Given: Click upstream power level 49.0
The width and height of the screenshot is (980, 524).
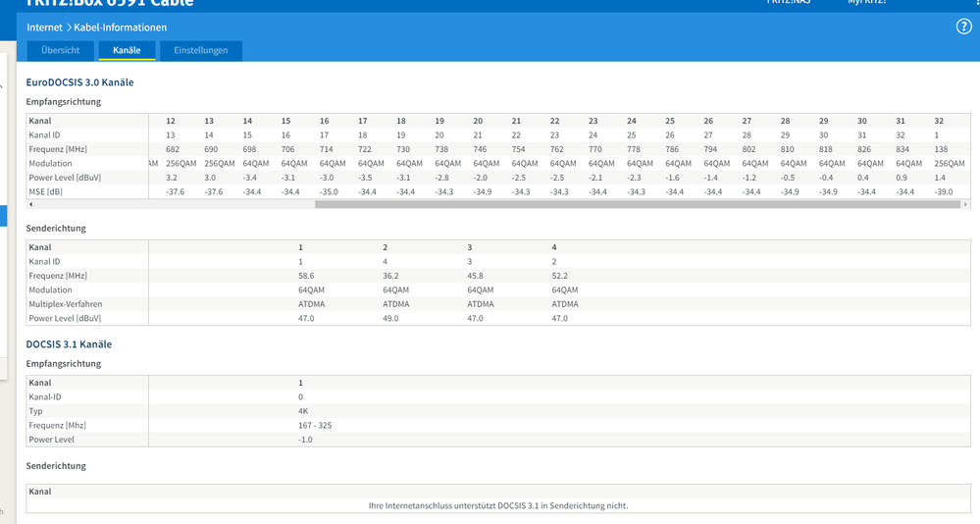Looking at the screenshot, I should coord(390,318).
